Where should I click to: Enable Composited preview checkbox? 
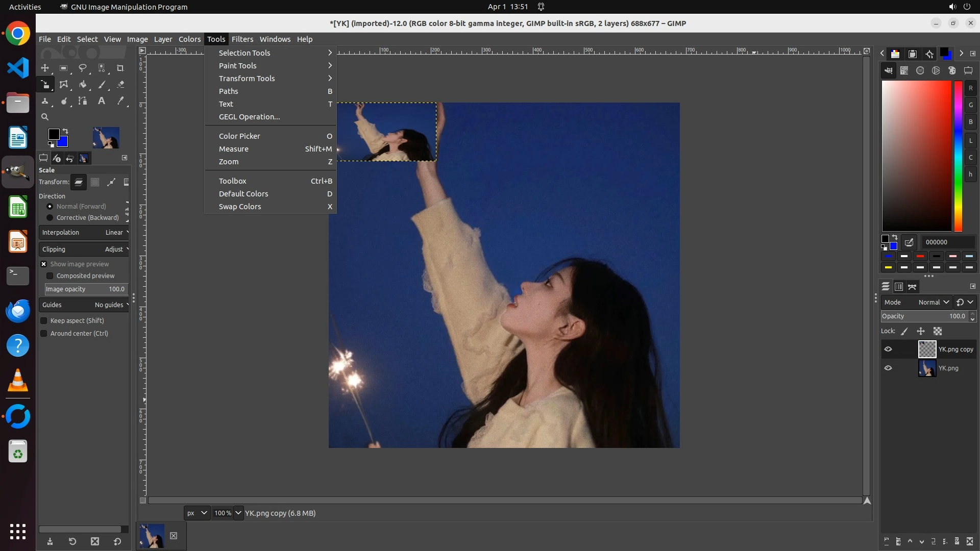[50, 276]
